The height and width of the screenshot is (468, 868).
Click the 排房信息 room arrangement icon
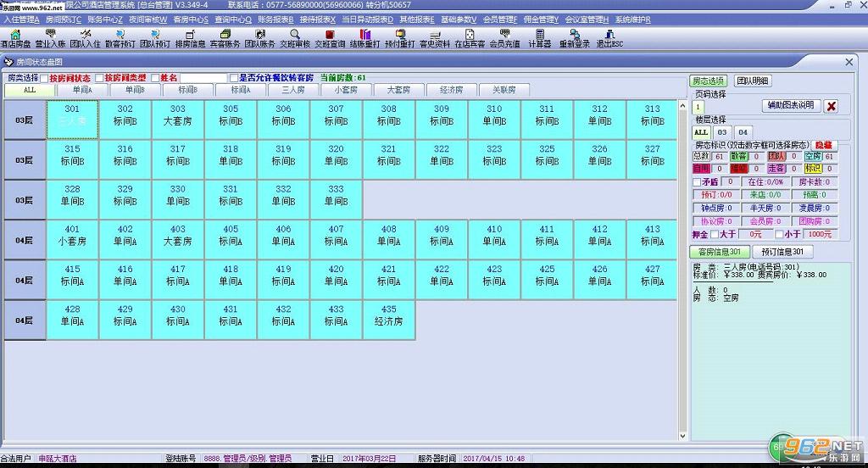190,39
